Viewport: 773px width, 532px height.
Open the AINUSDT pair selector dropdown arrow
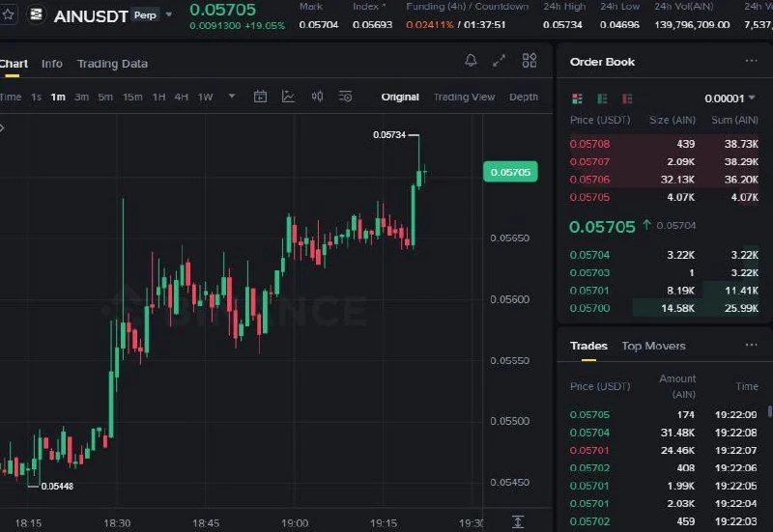tap(168, 14)
